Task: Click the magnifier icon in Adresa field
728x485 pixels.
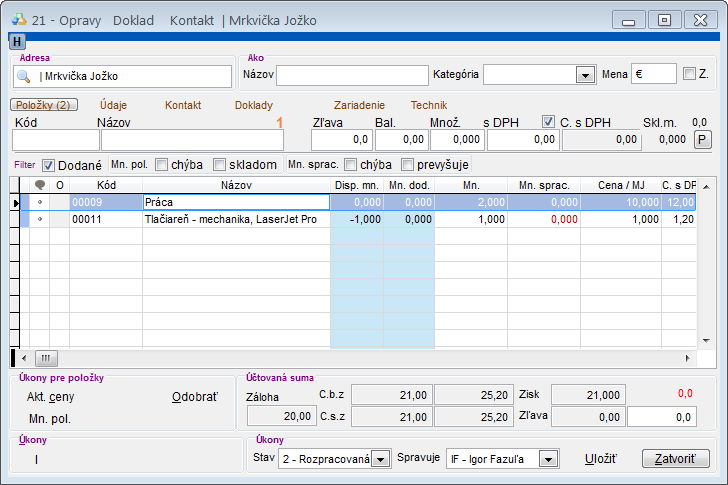Action: click(x=23, y=76)
